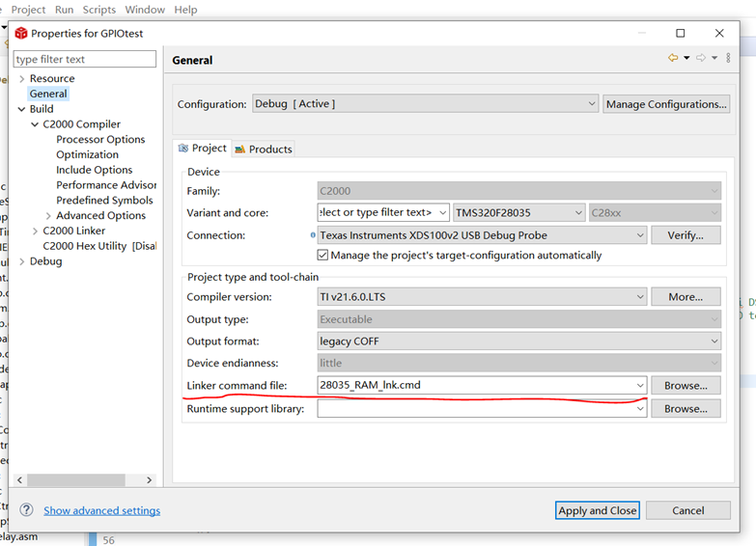Select Processor Options in the tree

coord(100,140)
